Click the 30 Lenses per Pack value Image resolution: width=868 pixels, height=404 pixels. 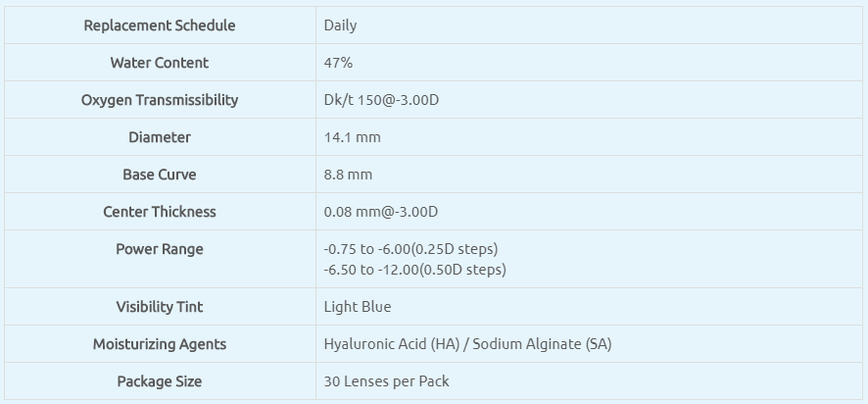[386, 381]
